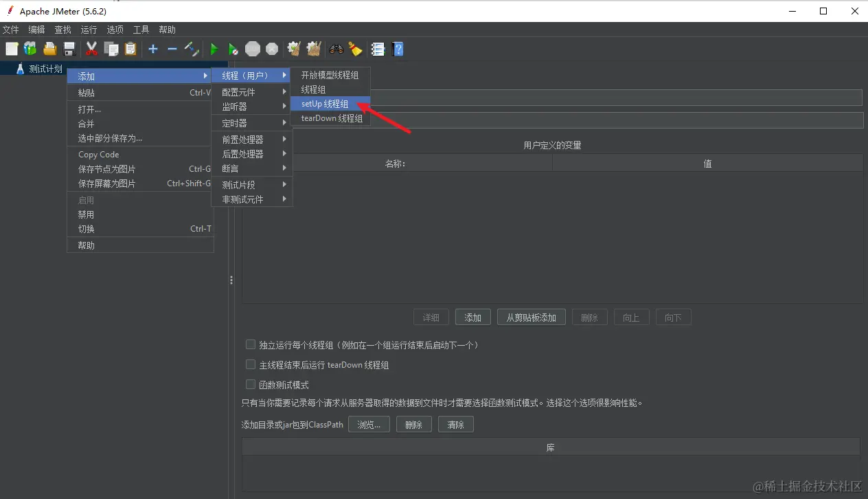The height and width of the screenshot is (499, 868).
Task: Open the Templates icon in toolbar
Action: click(30, 49)
